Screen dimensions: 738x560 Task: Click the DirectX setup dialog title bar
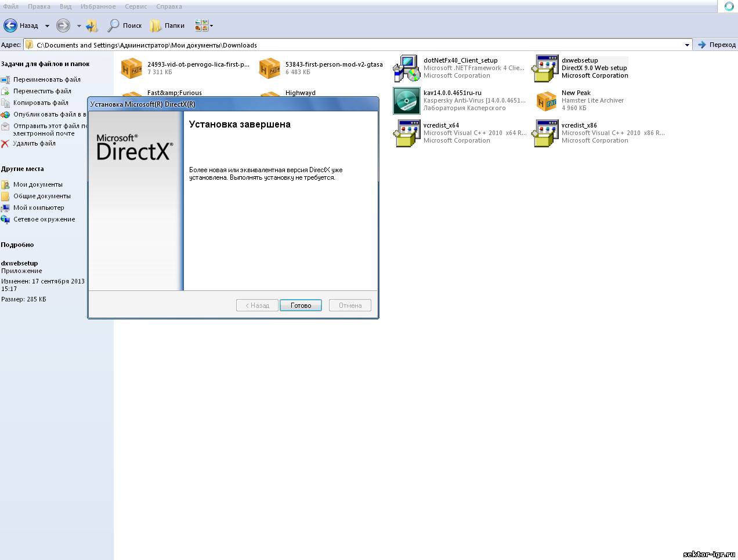[x=233, y=104]
